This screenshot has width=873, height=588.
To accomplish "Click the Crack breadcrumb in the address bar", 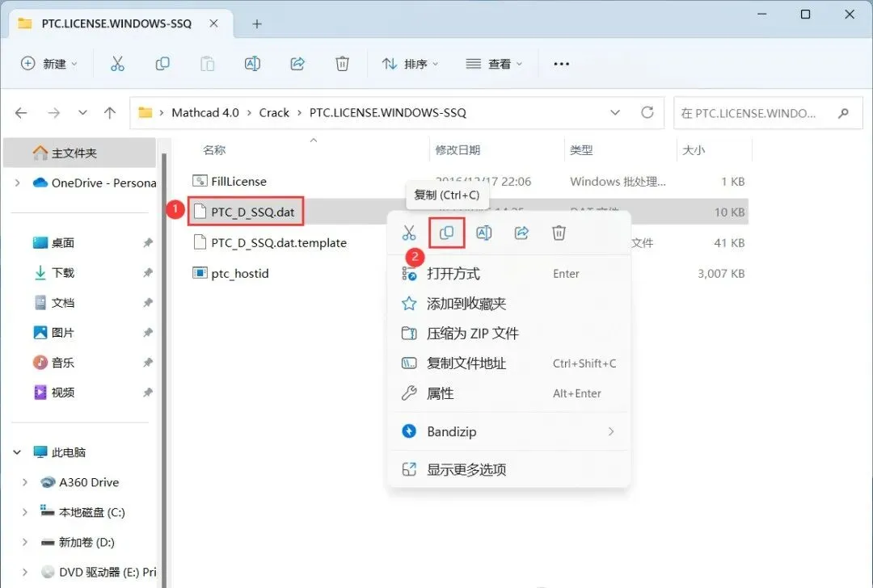I will [274, 113].
